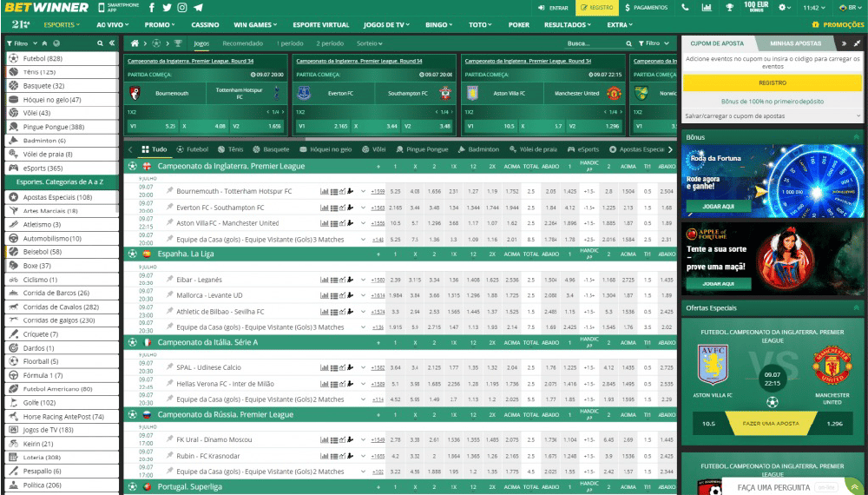Switch to Minhas Apostas tab
This screenshot has height=495, width=868.
click(795, 43)
